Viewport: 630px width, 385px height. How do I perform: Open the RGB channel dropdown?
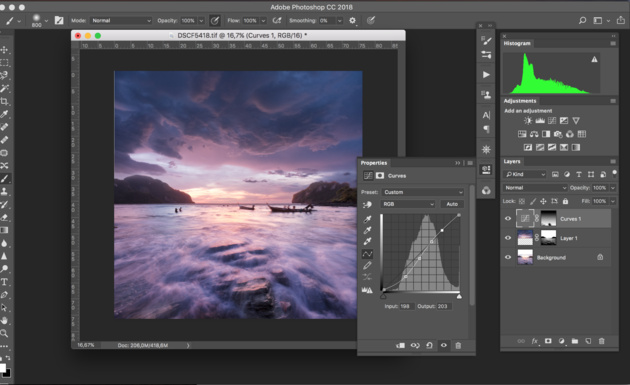point(408,204)
